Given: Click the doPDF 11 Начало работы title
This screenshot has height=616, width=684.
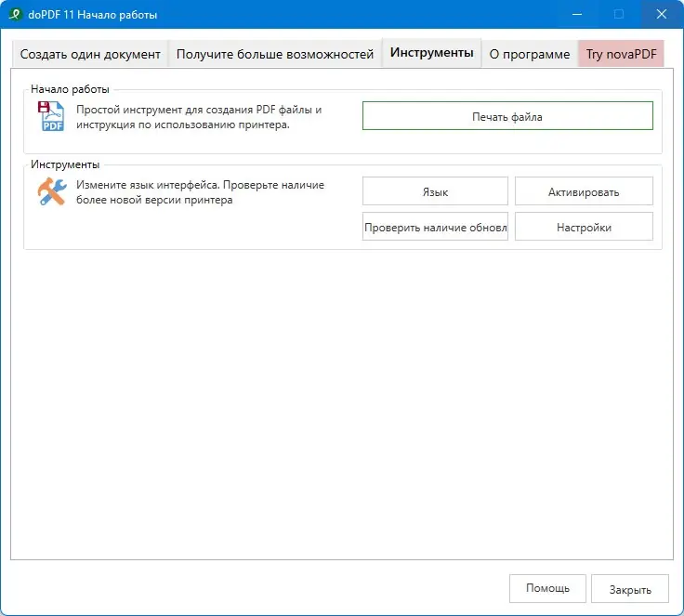Looking at the screenshot, I should tap(93, 15).
